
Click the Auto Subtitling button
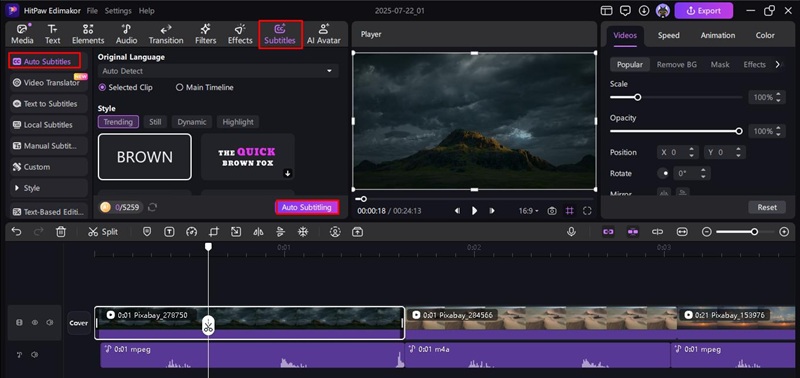click(307, 207)
